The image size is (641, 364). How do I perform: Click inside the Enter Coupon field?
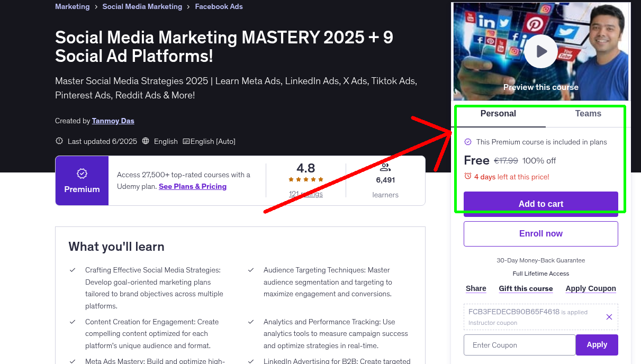(519, 344)
